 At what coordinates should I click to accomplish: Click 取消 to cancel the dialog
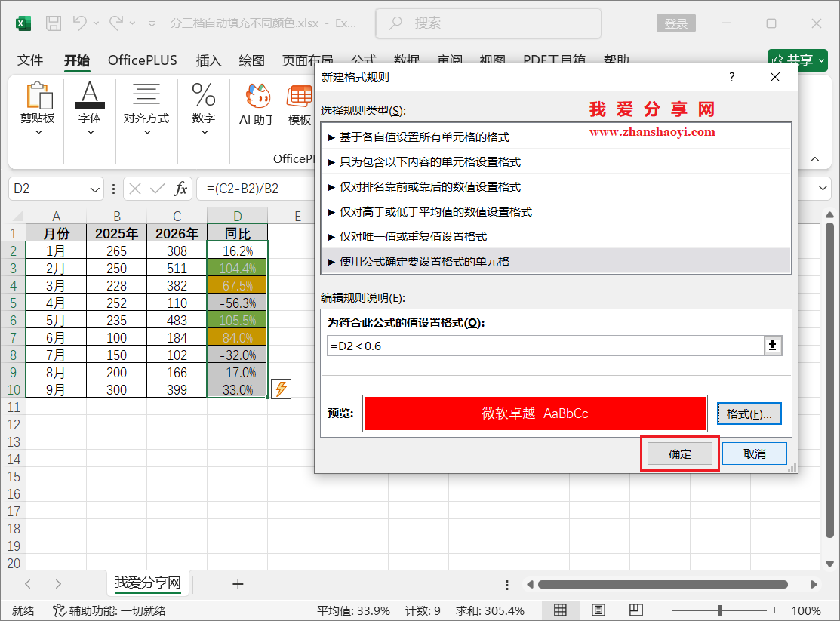point(754,453)
